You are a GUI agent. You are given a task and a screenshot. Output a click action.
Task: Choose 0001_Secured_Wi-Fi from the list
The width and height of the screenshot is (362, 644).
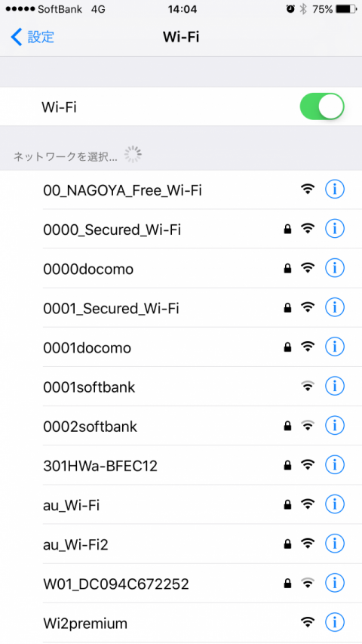tap(181, 307)
